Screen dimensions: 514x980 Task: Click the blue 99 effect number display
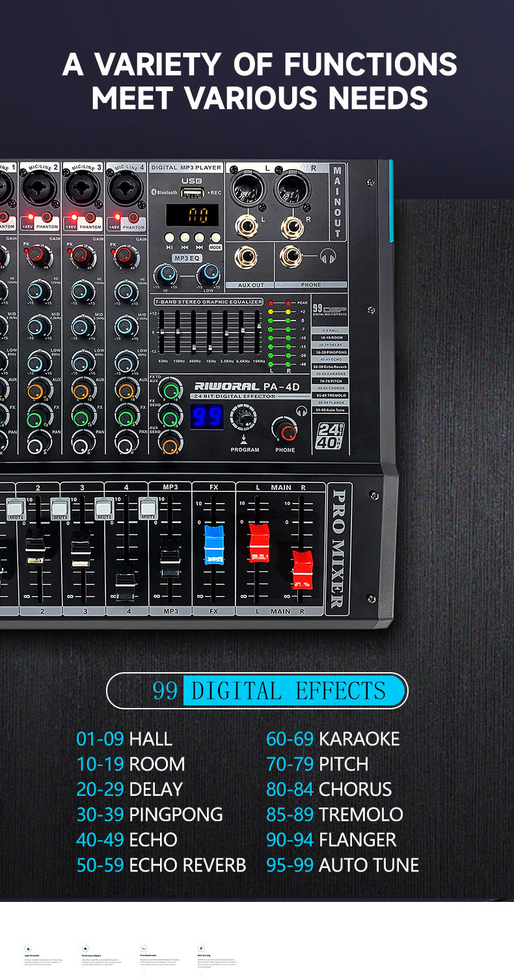208,417
